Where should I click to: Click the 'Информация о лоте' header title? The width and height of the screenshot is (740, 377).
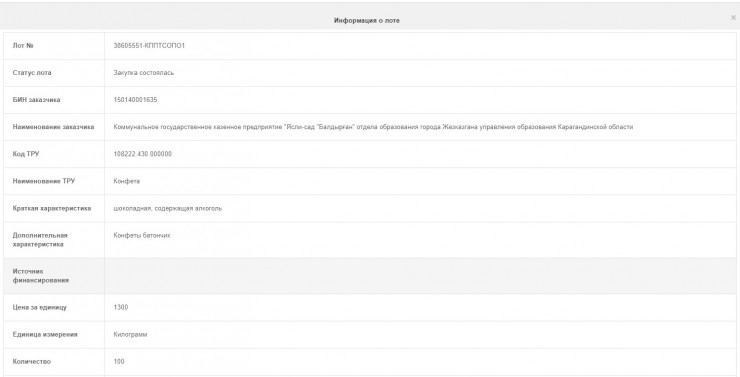click(x=367, y=21)
